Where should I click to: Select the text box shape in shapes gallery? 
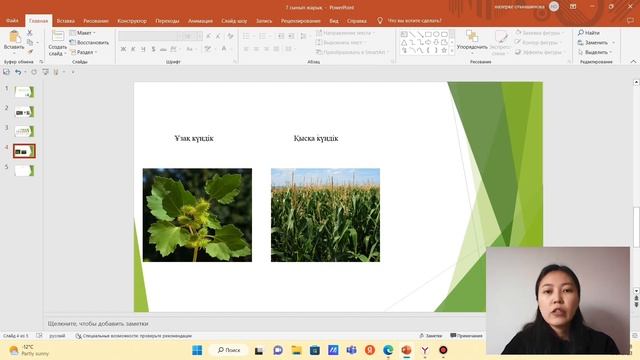coord(404,34)
